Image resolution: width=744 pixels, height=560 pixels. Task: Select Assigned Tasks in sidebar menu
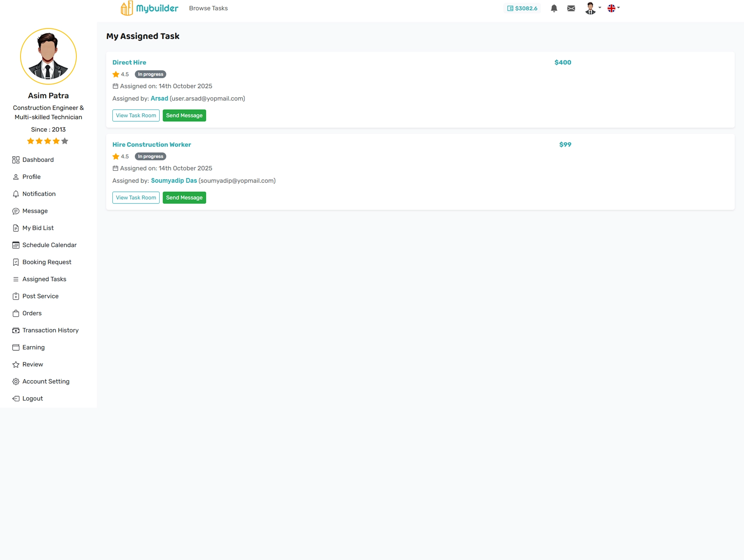pyautogui.click(x=44, y=279)
